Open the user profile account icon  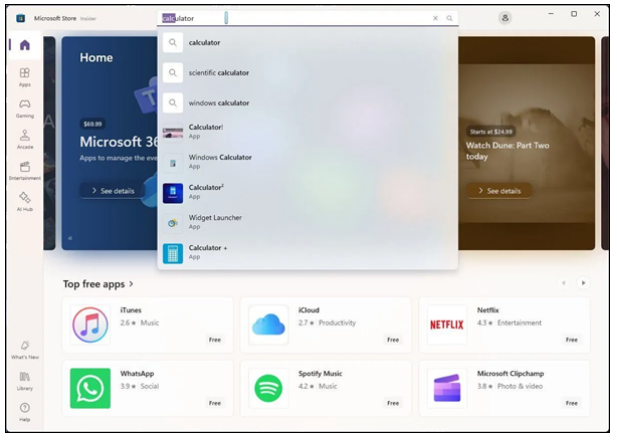click(505, 18)
